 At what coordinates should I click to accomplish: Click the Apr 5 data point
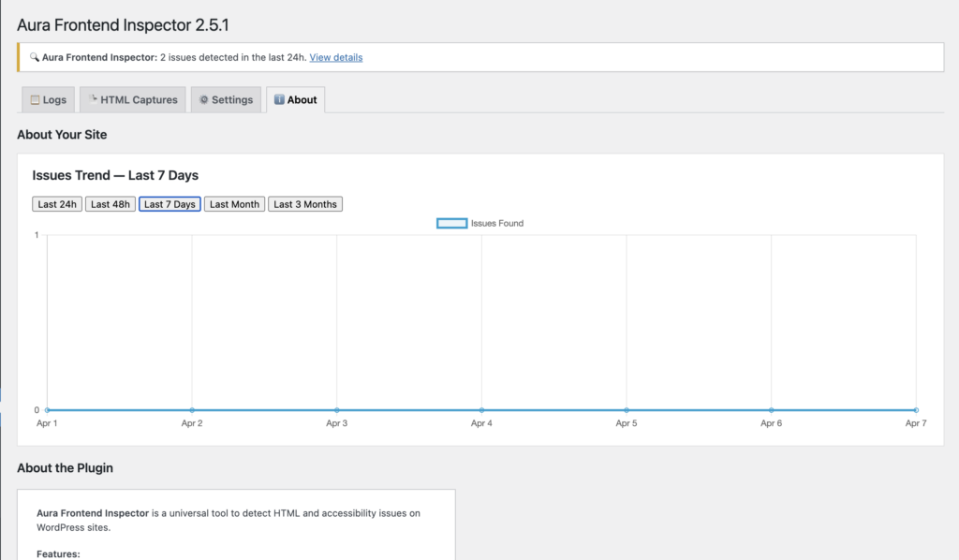pyautogui.click(x=627, y=410)
